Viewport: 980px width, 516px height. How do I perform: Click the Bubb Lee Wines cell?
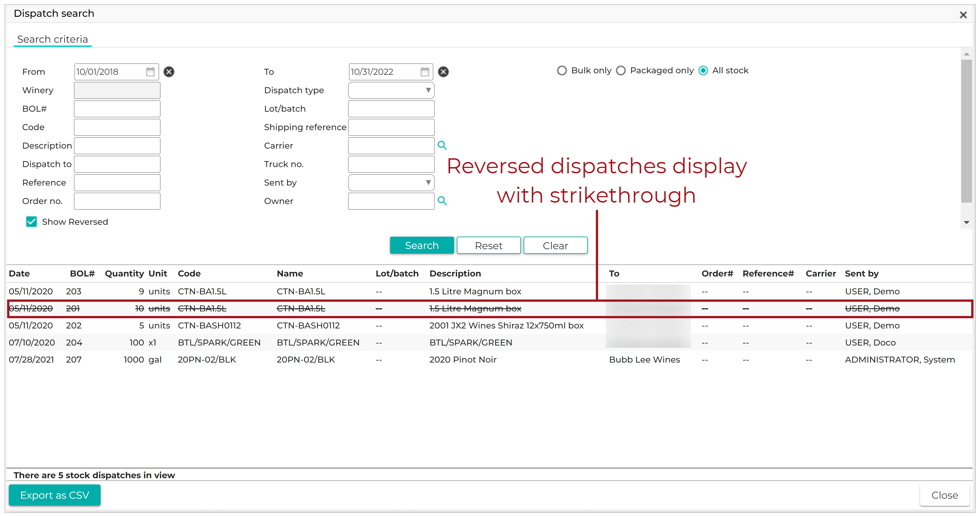[644, 360]
